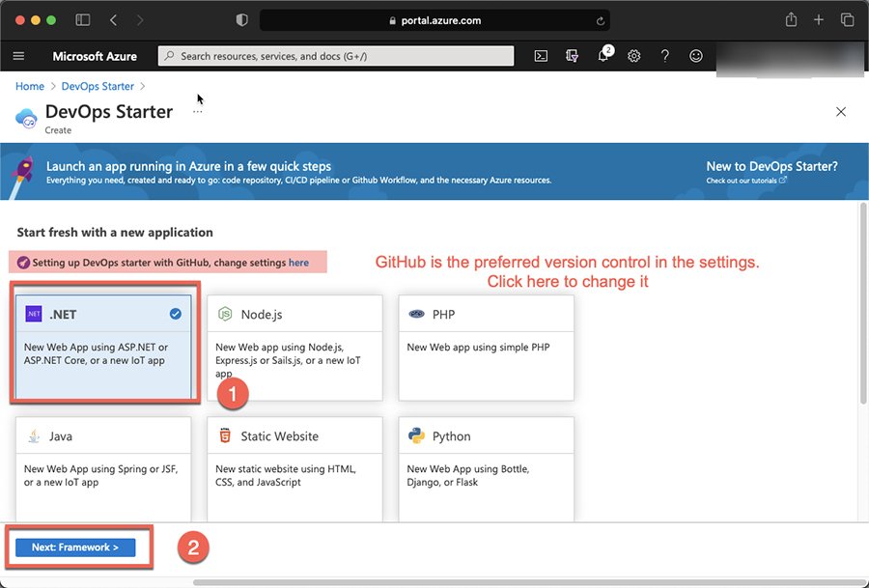Show Safari tab overview

click(x=848, y=19)
